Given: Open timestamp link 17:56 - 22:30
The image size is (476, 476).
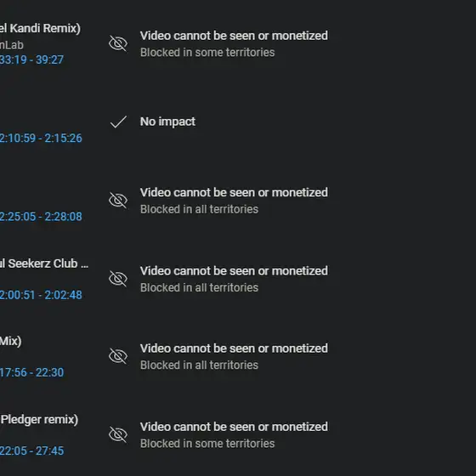Looking at the screenshot, I should tap(31, 372).
